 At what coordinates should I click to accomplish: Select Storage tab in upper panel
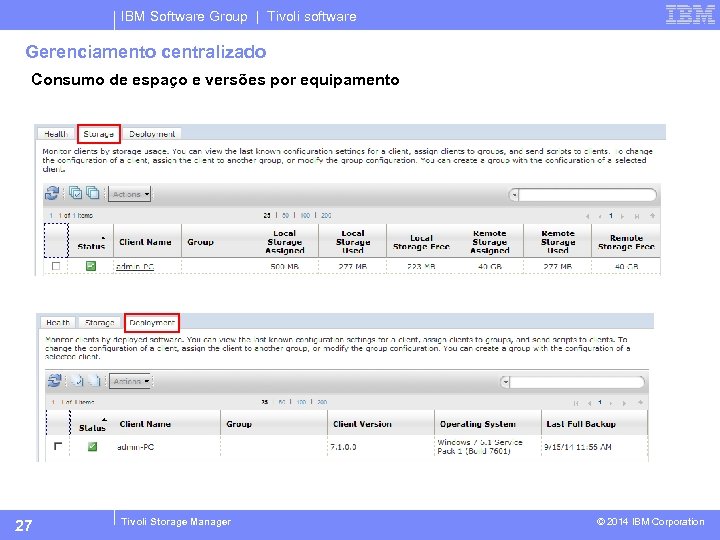98,134
